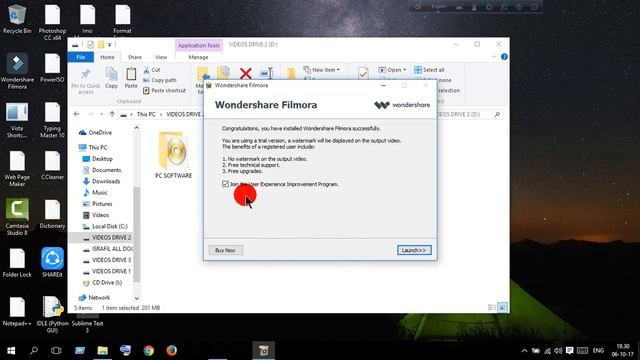
Task: Select the Folder Lock desktop icon
Action: pos(17,262)
